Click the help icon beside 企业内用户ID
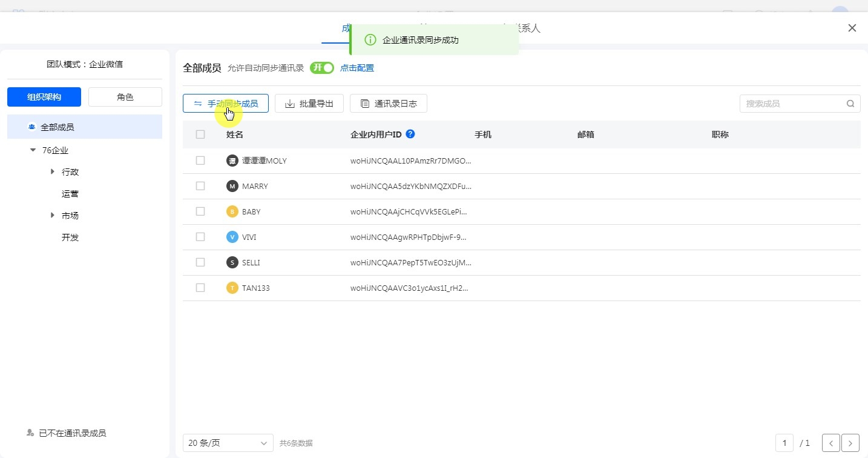Image resolution: width=868 pixels, height=458 pixels. coord(410,134)
